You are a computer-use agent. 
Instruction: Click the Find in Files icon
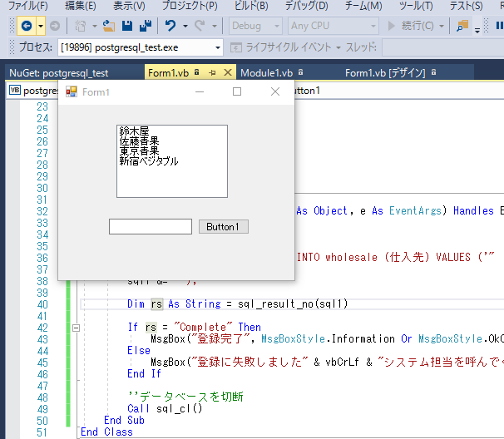pos(462,26)
